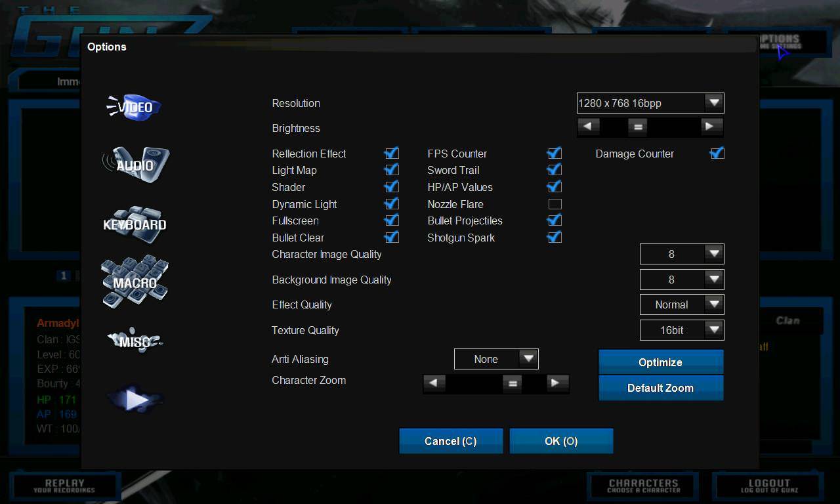This screenshot has width=840, height=504.
Task: Open the Keyboard settings category
Action: point(135,224)
